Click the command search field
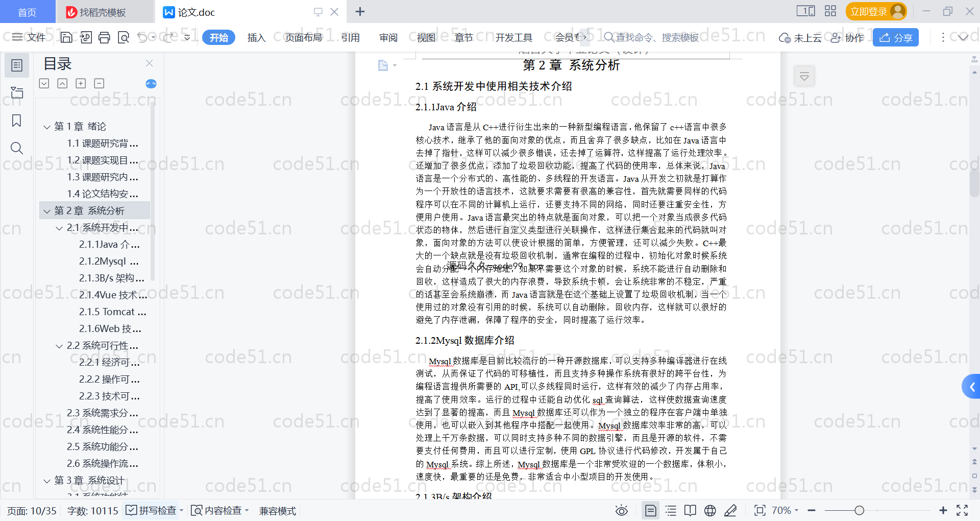 tap(652, 37)
